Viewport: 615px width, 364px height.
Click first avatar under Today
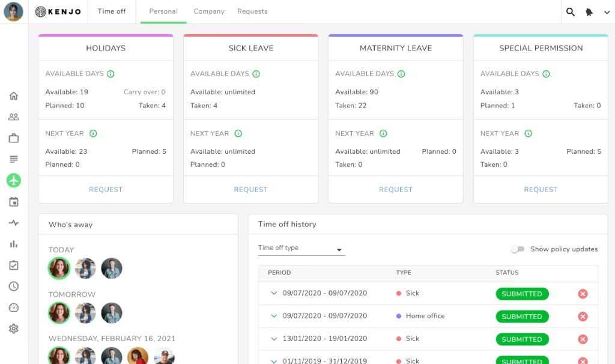tap(59, 268)
